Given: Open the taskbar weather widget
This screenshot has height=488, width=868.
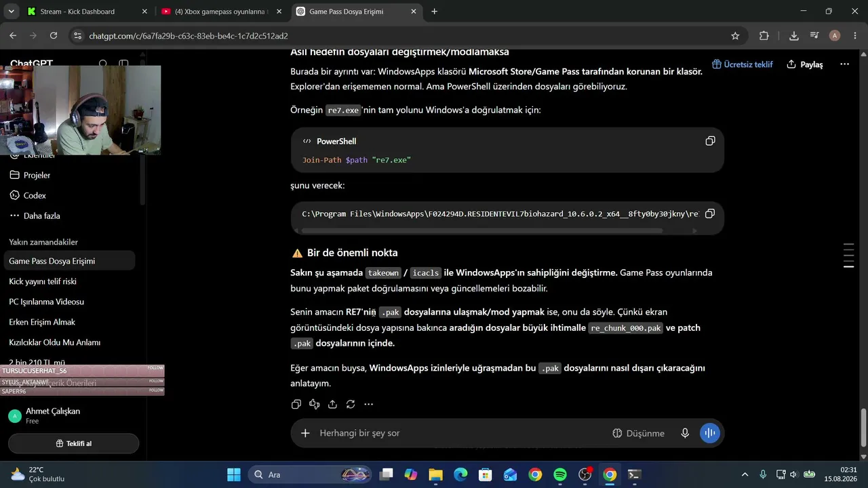Looking at the screenshot, I should point(38,474).
